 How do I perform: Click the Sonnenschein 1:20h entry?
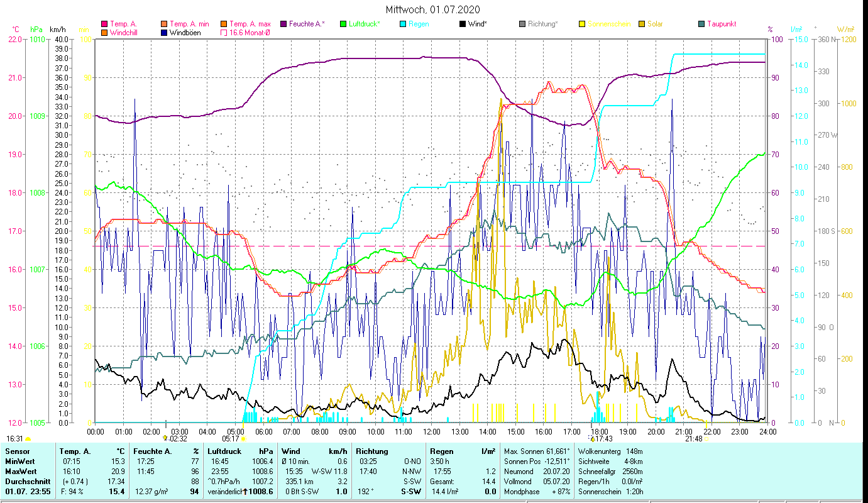[x=610, y=492]
